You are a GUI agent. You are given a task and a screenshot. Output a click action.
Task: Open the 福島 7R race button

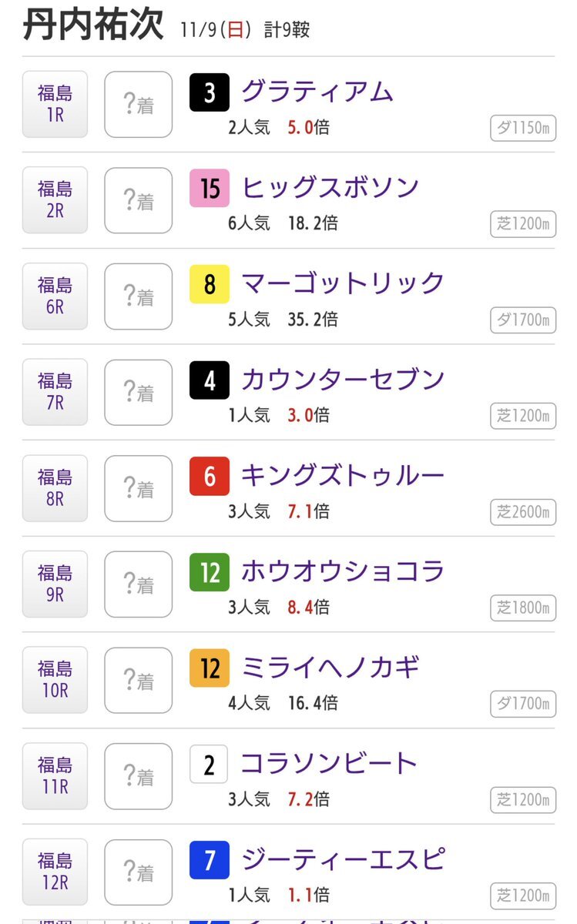(55, 392)
